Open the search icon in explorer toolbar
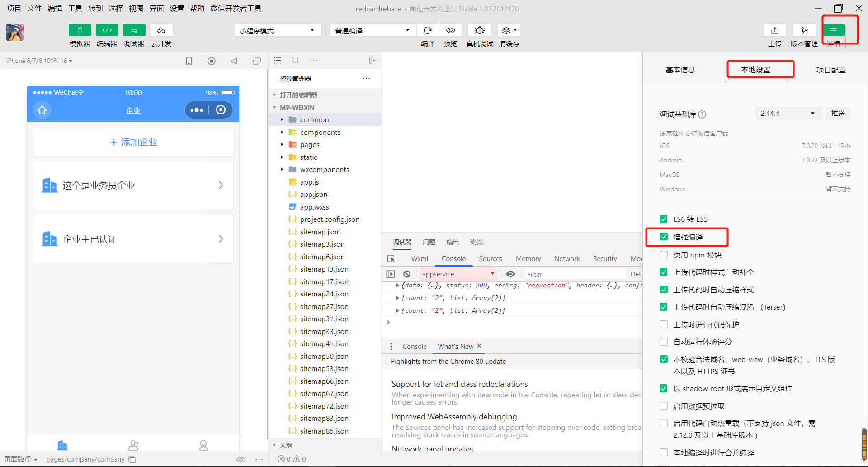 click(x=296, y=60)
